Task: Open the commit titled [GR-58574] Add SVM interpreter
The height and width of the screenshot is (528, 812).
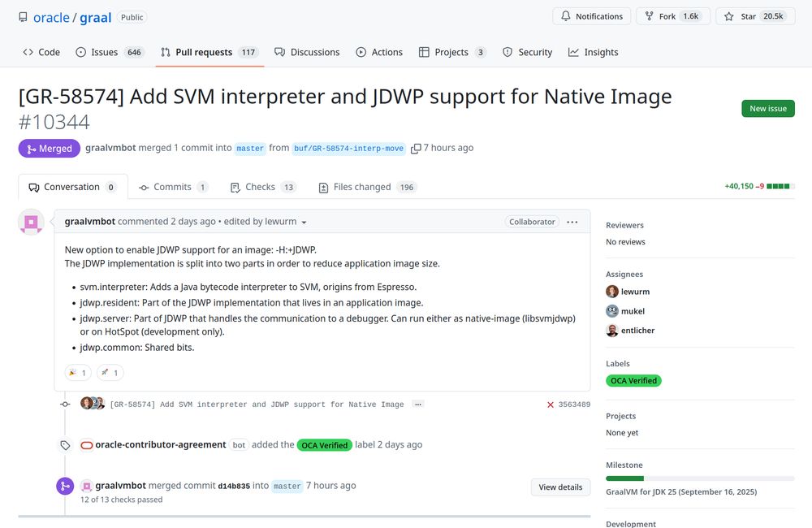Action: pos(257,405)
